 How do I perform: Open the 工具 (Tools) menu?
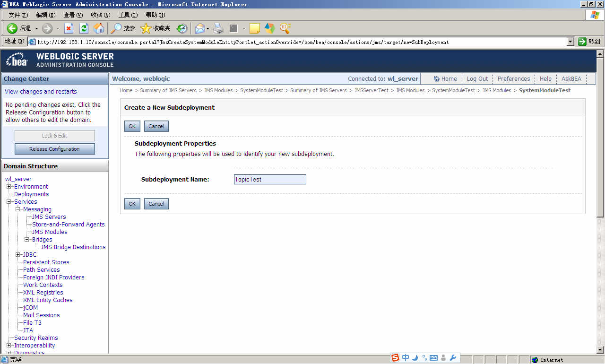(128, 15)
